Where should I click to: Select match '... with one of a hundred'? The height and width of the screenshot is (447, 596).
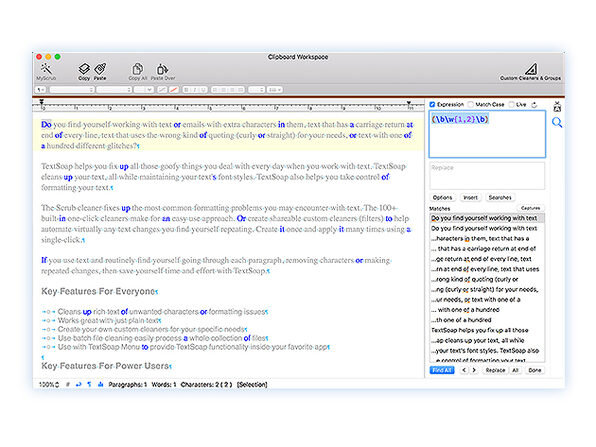[487, 310]
